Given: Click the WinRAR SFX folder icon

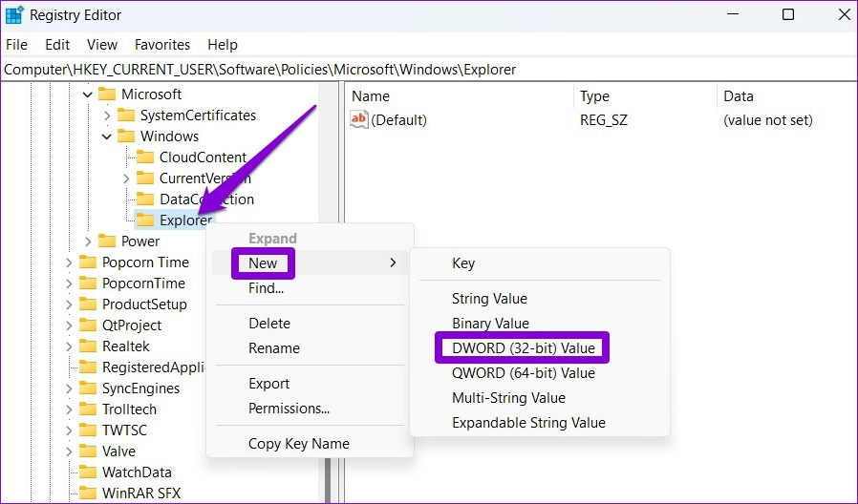Looking at the screenshot, I should point(88,493).
